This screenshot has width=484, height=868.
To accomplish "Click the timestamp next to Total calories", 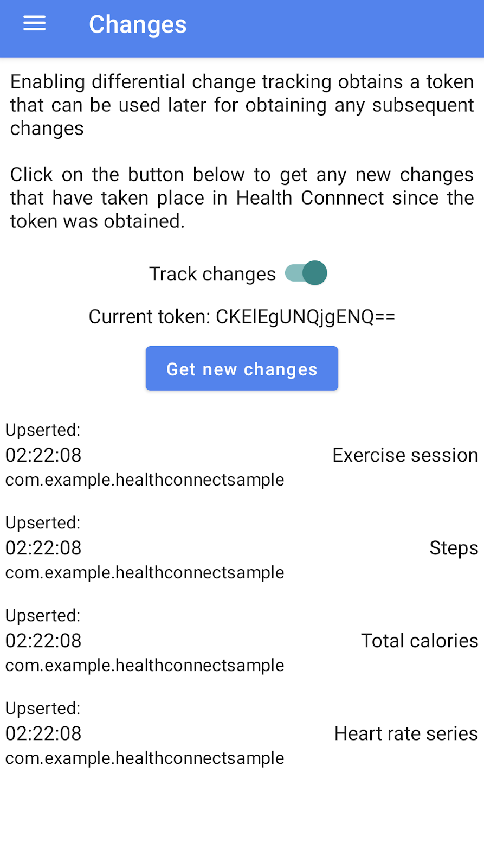I will pos(43,641).
